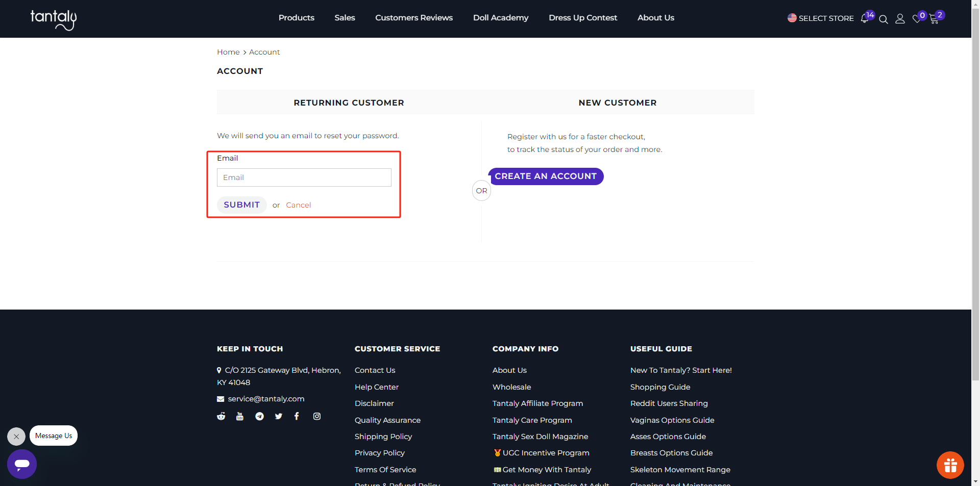Open the wishlist heart icon

pyautogui.click(x=917, y=19)
